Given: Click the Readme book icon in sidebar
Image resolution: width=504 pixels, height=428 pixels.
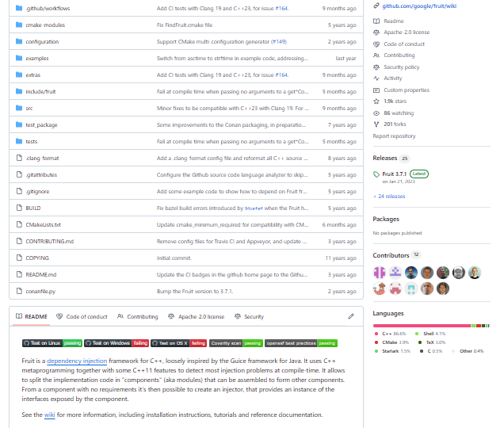Looking at the screenshot, I should pyautogui.click(x=376, y=21).
